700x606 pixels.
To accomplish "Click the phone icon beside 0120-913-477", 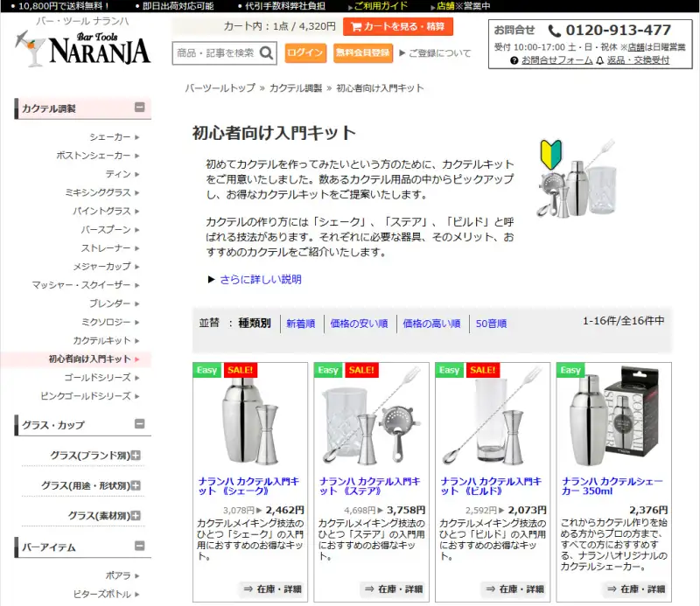I will pos(554,31).
